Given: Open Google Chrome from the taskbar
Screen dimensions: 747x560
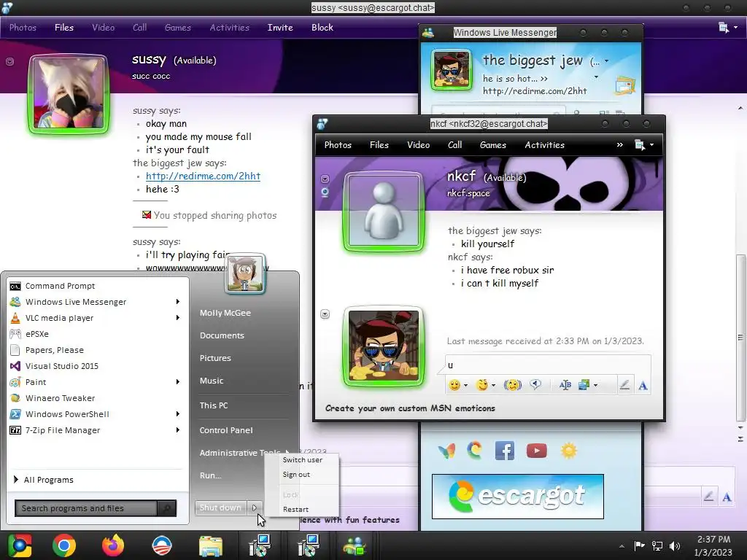Looking at the screenshot, I should point(64,545).
